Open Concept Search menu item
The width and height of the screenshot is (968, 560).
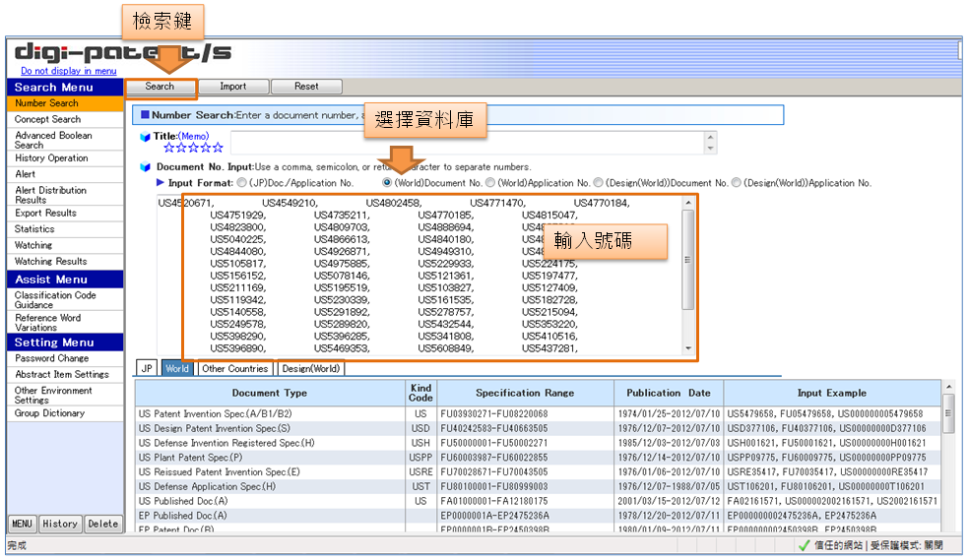65,120
